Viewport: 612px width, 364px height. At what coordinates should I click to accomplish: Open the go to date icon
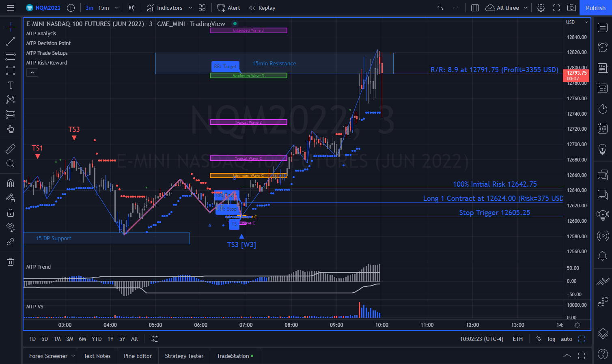155,339
